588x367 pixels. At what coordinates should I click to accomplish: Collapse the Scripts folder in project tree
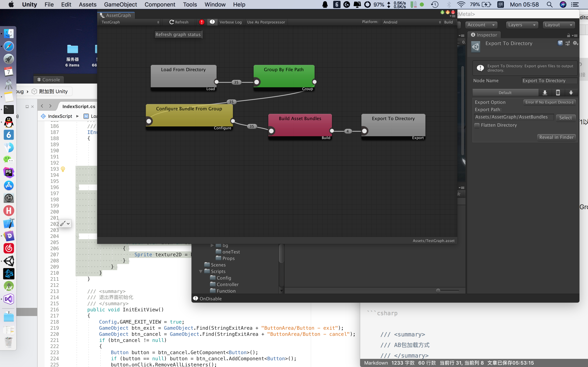[x=201, y=271]
